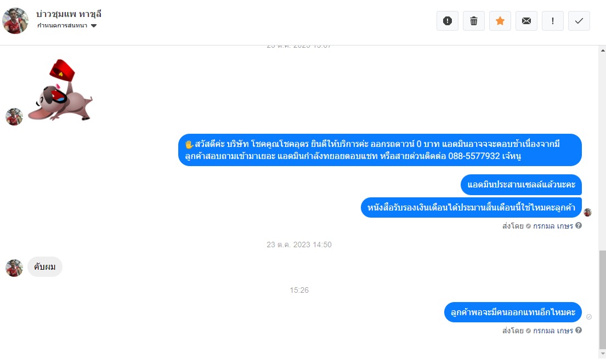Click the exclamation mark priority icon

point(552,21)
